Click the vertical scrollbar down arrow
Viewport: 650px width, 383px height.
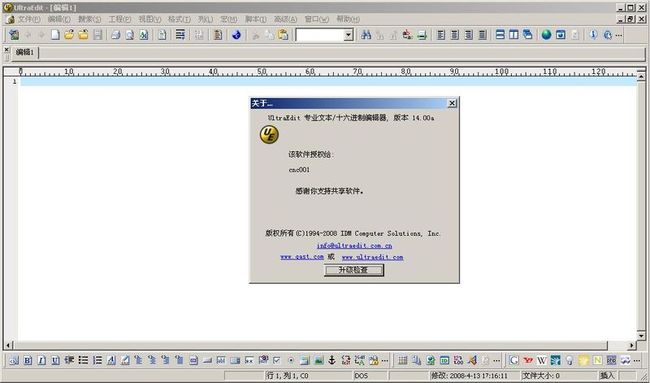(x=641, y=335)
